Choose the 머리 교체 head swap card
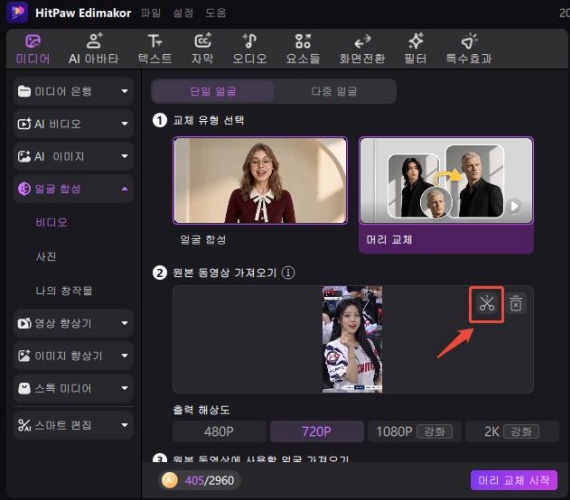570x500 pixels. click(x=446, y=194)
